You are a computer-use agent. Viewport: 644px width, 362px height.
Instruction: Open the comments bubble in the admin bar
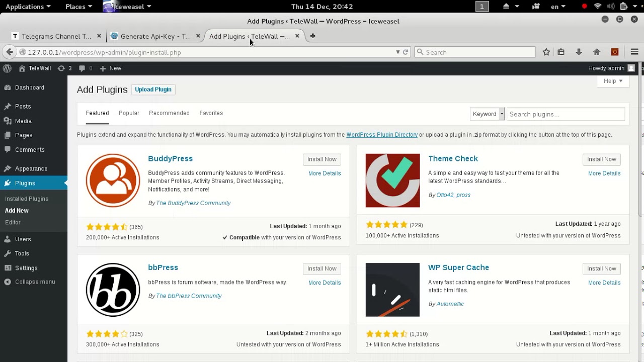[86, 68]
